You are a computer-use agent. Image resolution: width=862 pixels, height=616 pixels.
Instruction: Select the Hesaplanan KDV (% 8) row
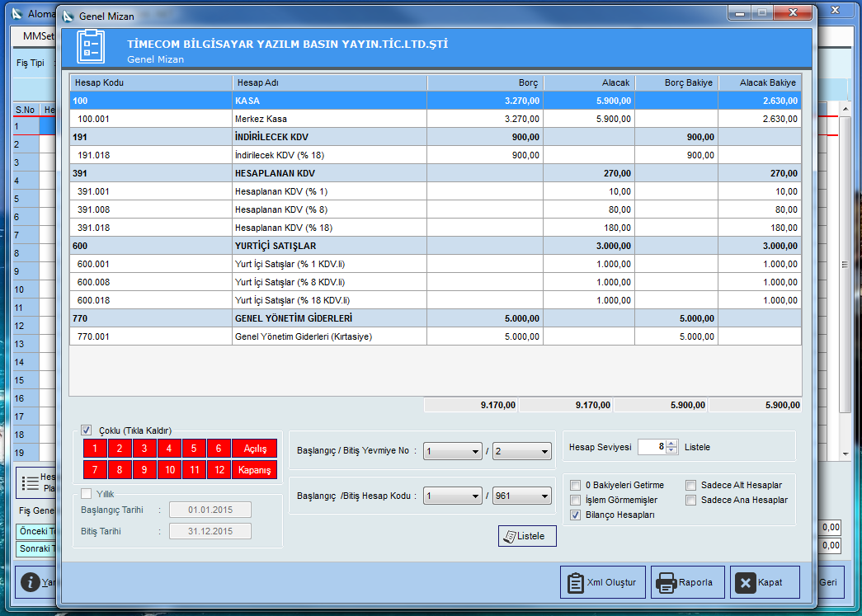click(436, 209)
